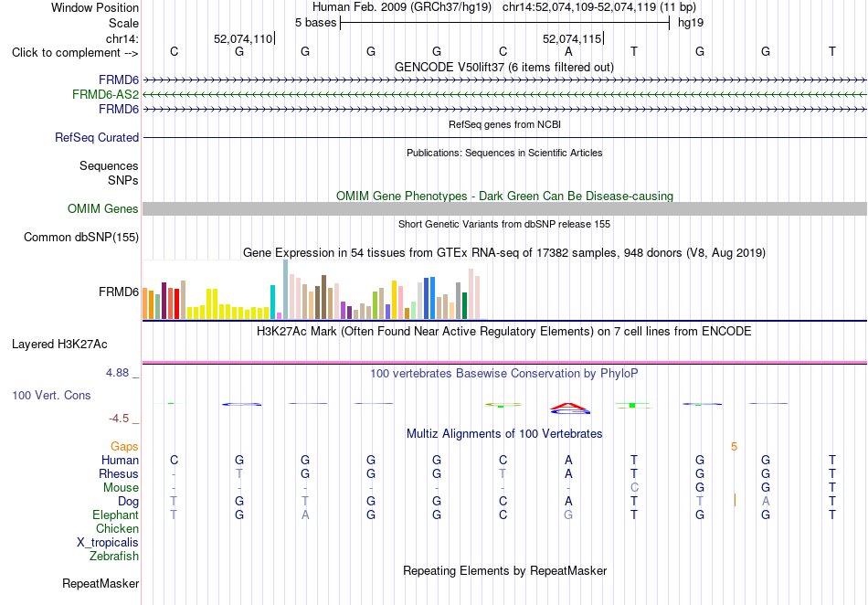Click the red A PhyloP conservation logo

[569, 407]
